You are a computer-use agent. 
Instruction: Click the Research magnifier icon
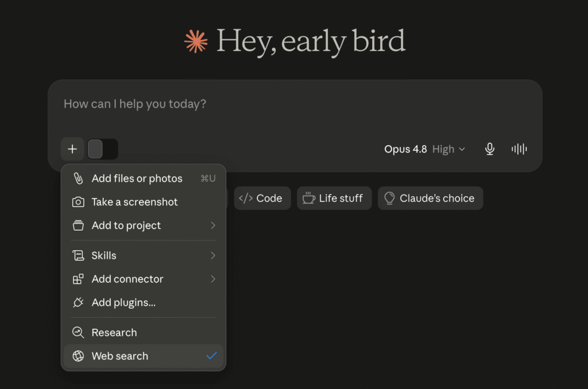78,332
